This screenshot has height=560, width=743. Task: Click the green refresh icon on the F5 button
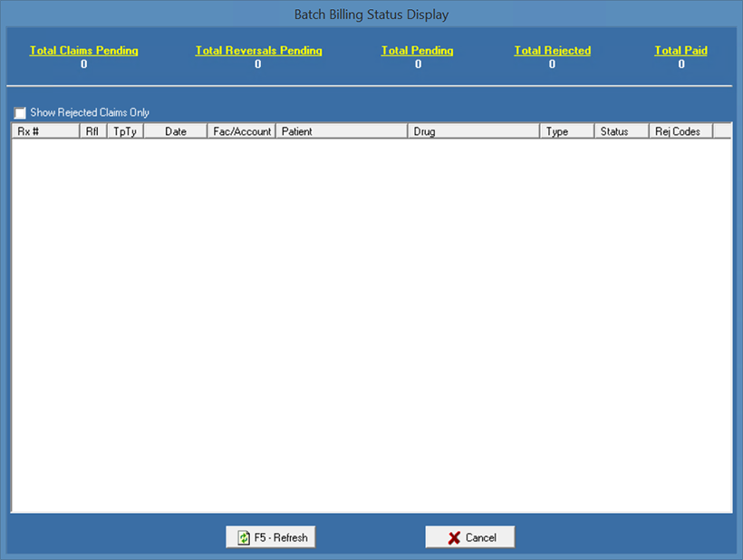(243, 537)
